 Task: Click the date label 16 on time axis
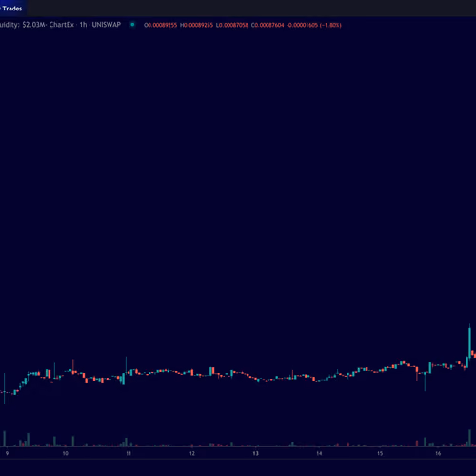point(438,453)
